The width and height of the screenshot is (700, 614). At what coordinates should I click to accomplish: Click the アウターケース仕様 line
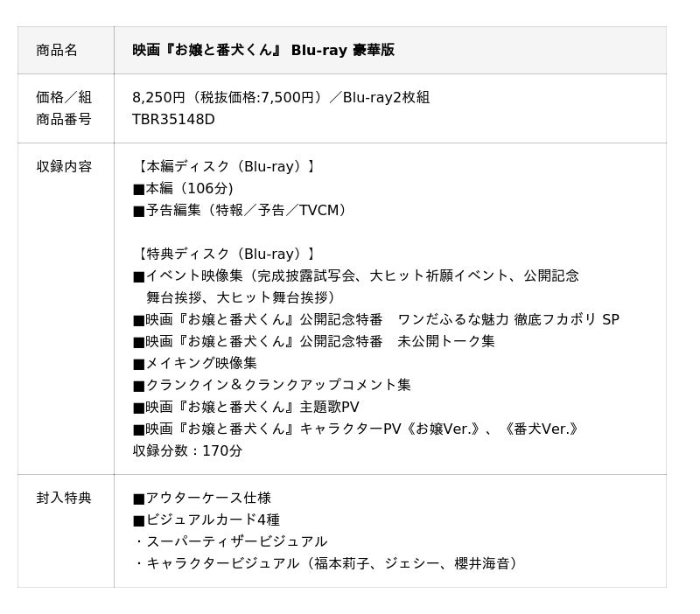[x=201, y=498]
